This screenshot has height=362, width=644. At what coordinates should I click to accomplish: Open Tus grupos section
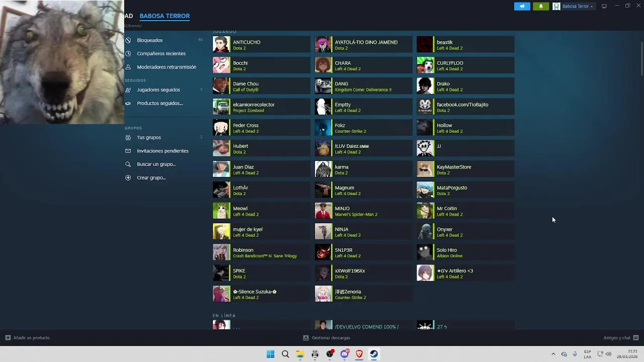[149, 137]
